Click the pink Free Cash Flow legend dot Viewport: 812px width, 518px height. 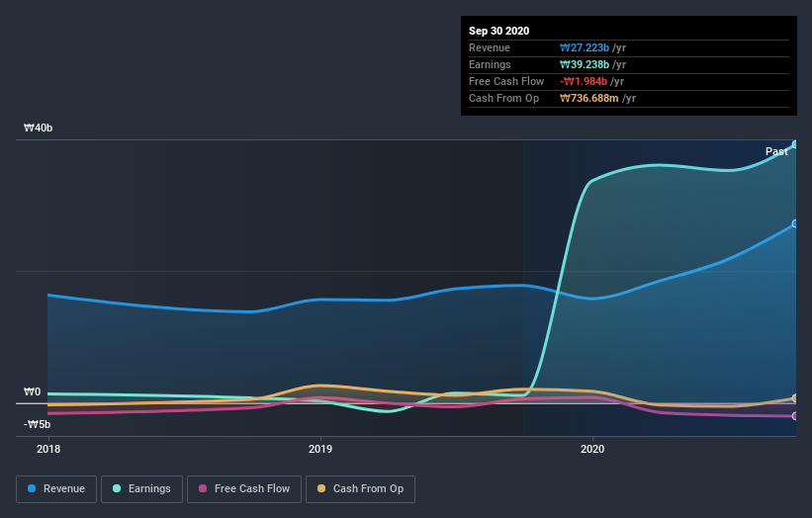(x=203, y=488)
